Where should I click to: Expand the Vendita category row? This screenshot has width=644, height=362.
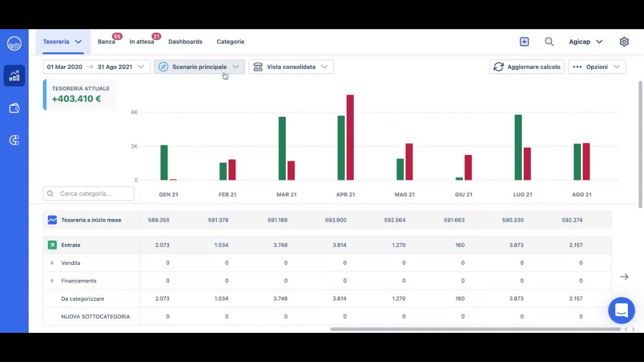52,263
